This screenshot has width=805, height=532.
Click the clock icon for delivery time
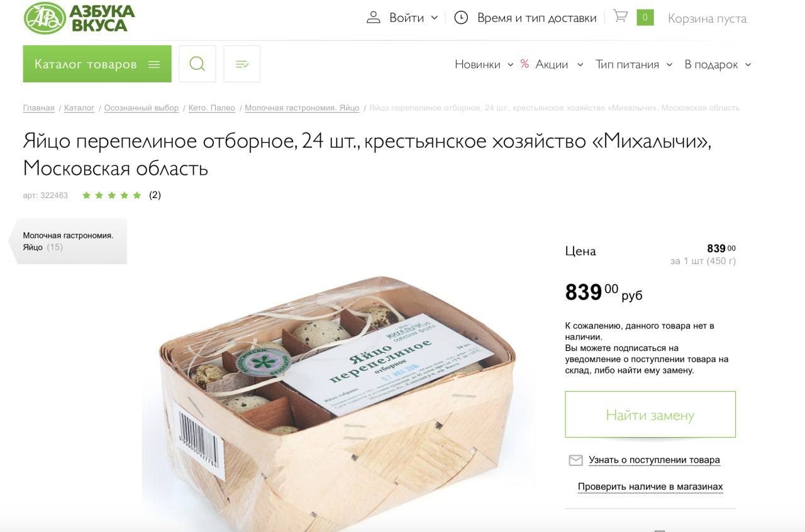point(461,18)
